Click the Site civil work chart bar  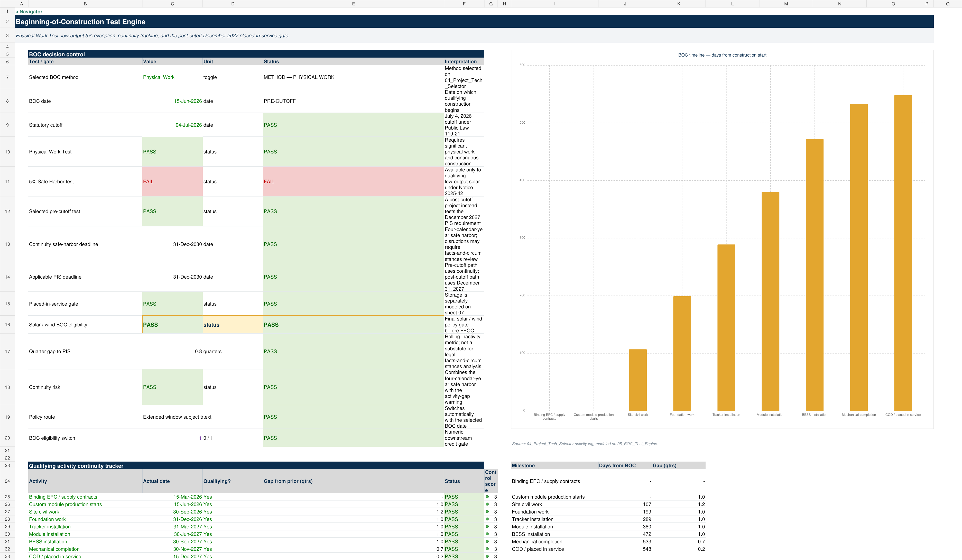click(x=637, y=380)
